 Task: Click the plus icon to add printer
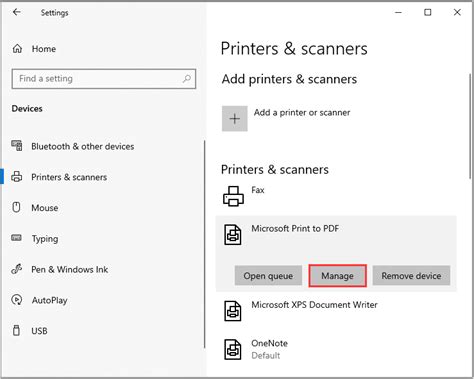[x=235, y=119]
